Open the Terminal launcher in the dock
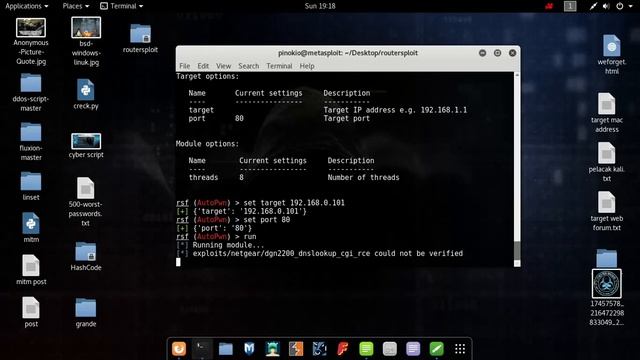The width and height of the screenshot is (640, 360). point(202,349)
